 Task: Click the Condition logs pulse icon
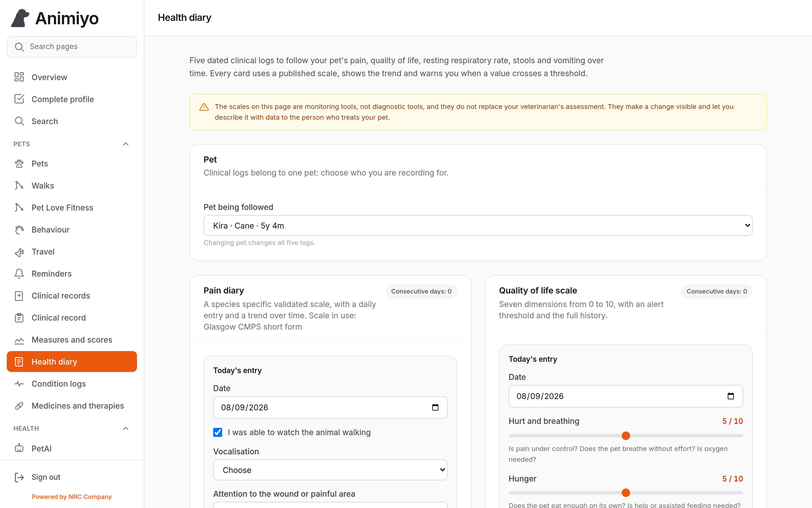[x=19, y=384]
